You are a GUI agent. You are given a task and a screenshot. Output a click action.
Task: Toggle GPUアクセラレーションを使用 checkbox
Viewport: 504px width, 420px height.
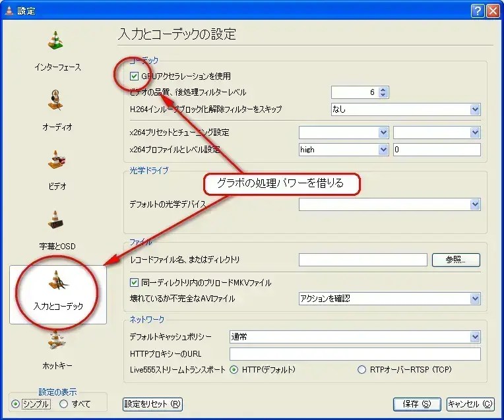pyautogui.click(x=134, y=76)
